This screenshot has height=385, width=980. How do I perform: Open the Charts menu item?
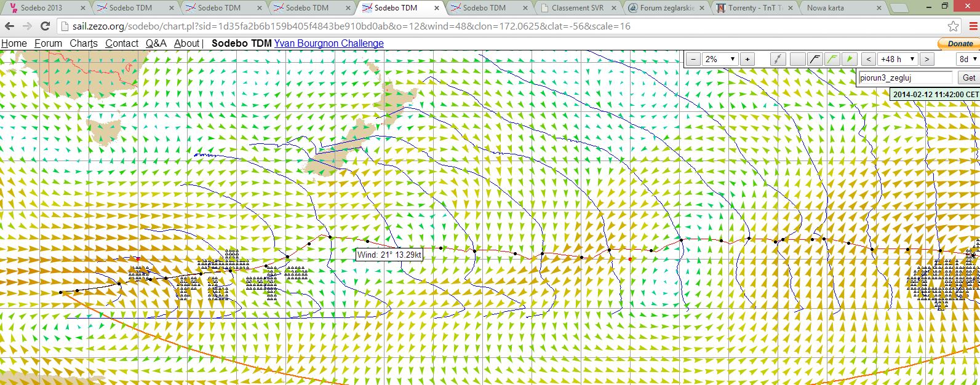(x=84, y=43)
